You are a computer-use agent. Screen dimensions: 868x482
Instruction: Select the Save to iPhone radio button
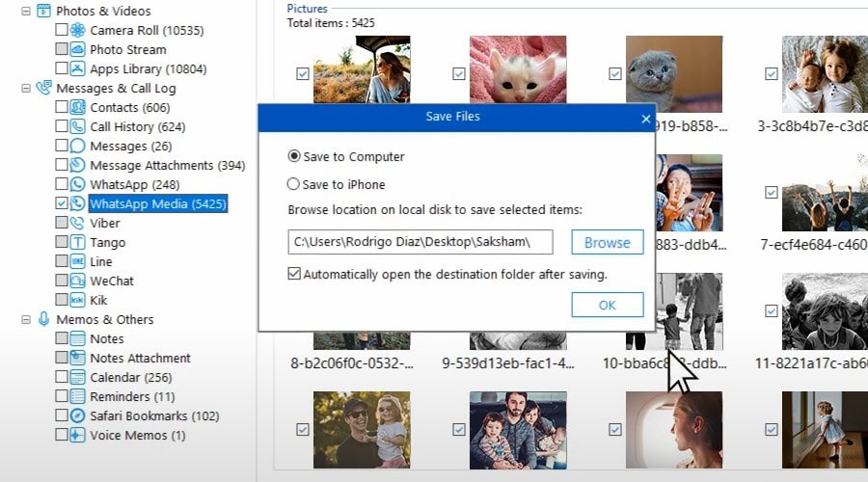[293, 184]
